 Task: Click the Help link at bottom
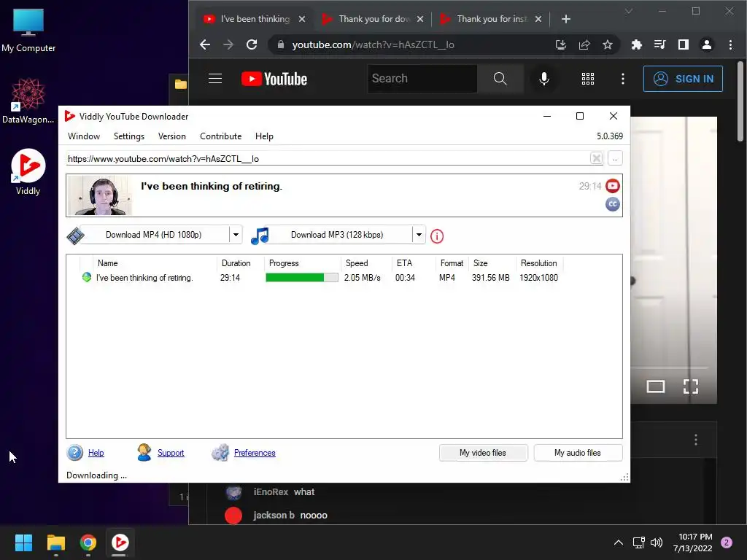(96, 453)
